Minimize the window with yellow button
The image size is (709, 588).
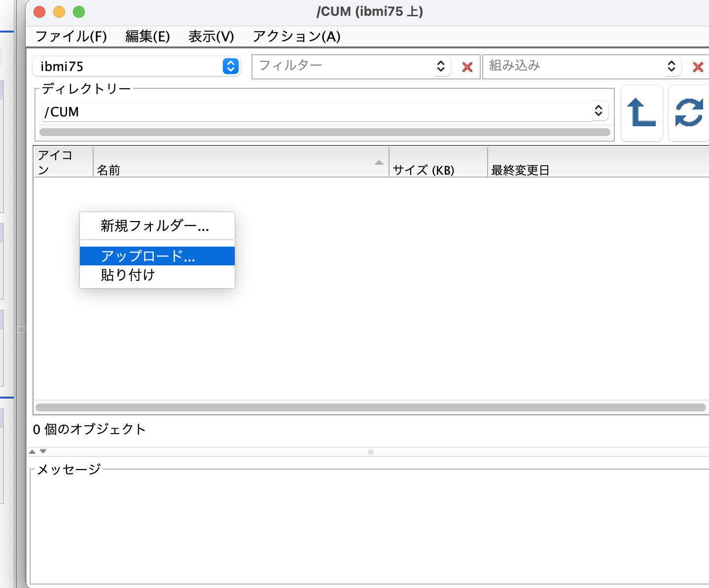[x=59, y=12]
